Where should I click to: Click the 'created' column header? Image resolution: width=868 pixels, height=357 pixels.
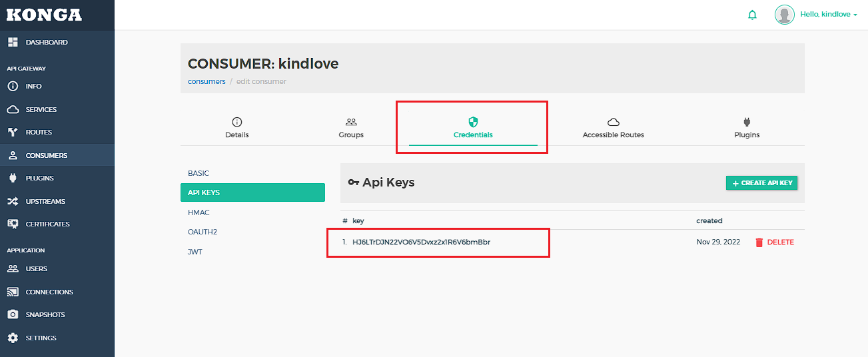point(709,220)
